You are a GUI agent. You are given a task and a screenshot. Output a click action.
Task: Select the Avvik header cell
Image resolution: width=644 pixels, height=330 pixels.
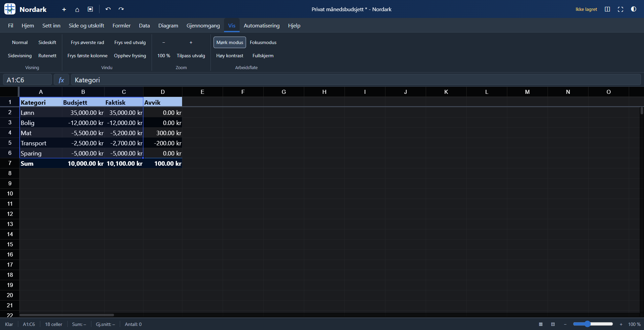pos(163,102)
